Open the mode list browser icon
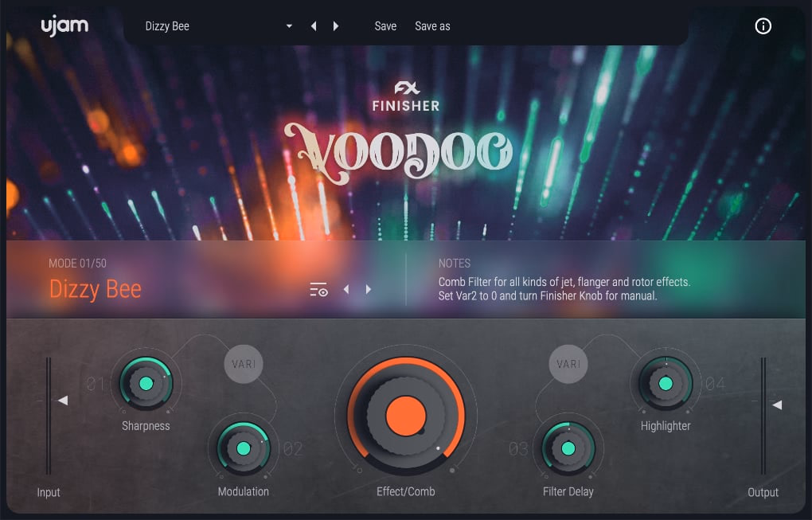Screen dimensions: 812x520 (318, 289)
